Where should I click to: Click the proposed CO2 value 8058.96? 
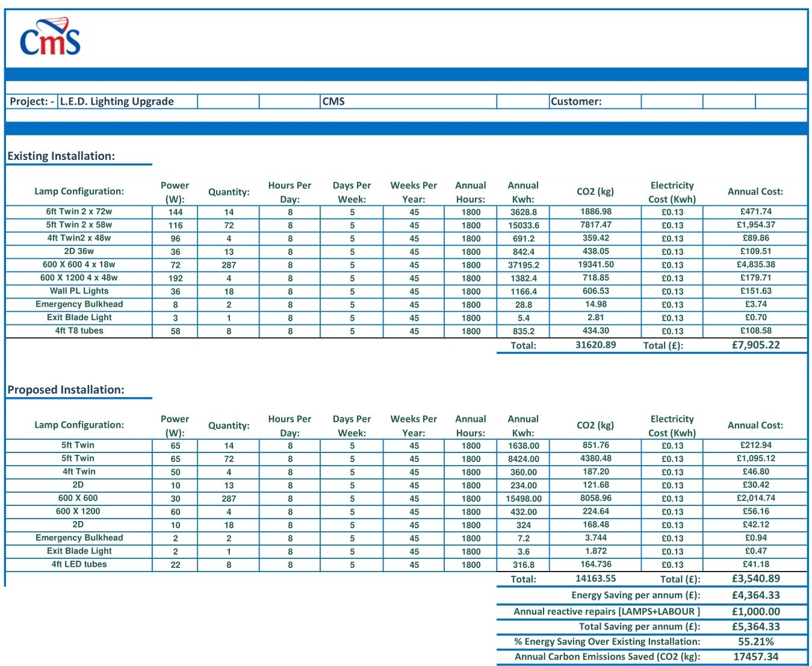click(x=596, y=498)
